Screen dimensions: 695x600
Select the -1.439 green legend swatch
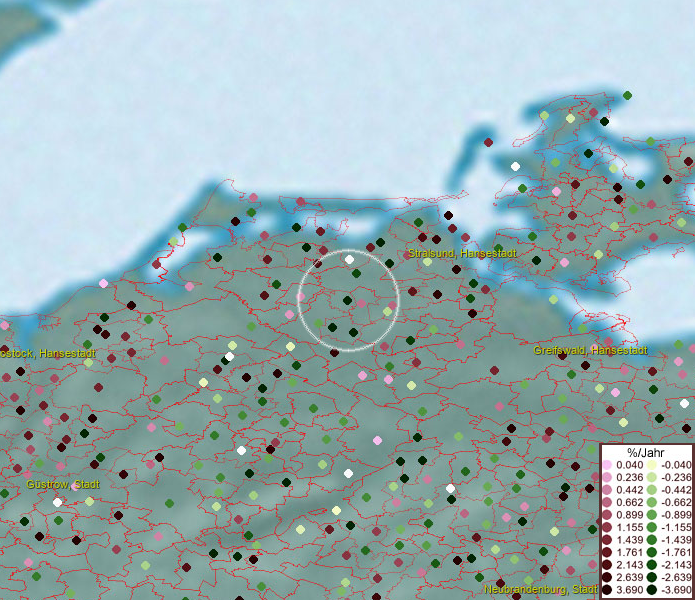pyautogui.click(x=652, y=540)
